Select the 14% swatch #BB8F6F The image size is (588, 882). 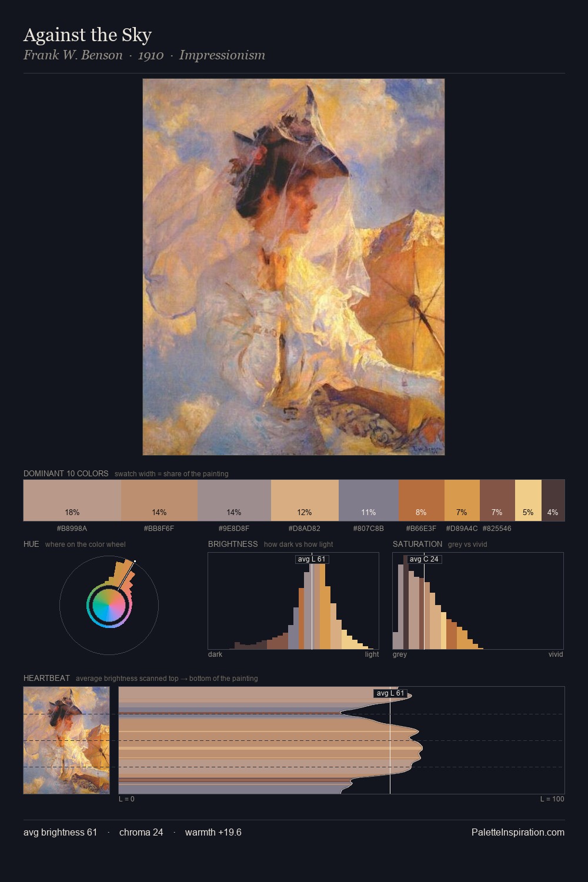(159, 500)
